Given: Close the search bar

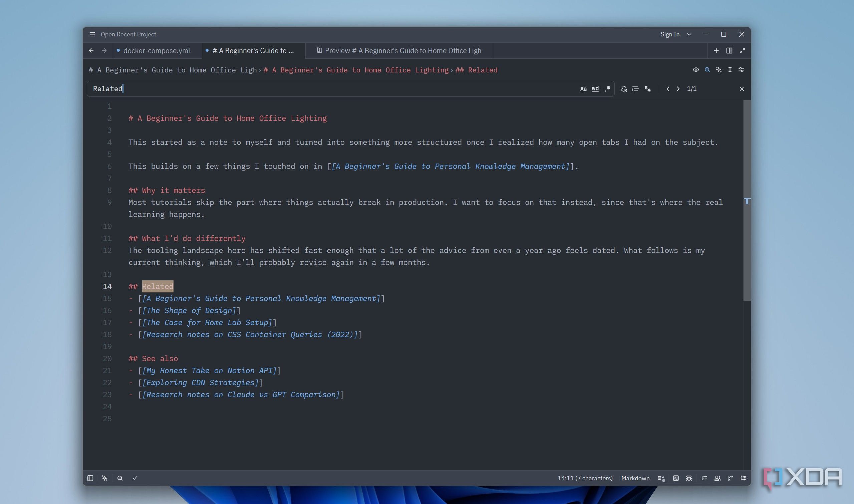Looking at the screenshot, I should tap(742, 89).
